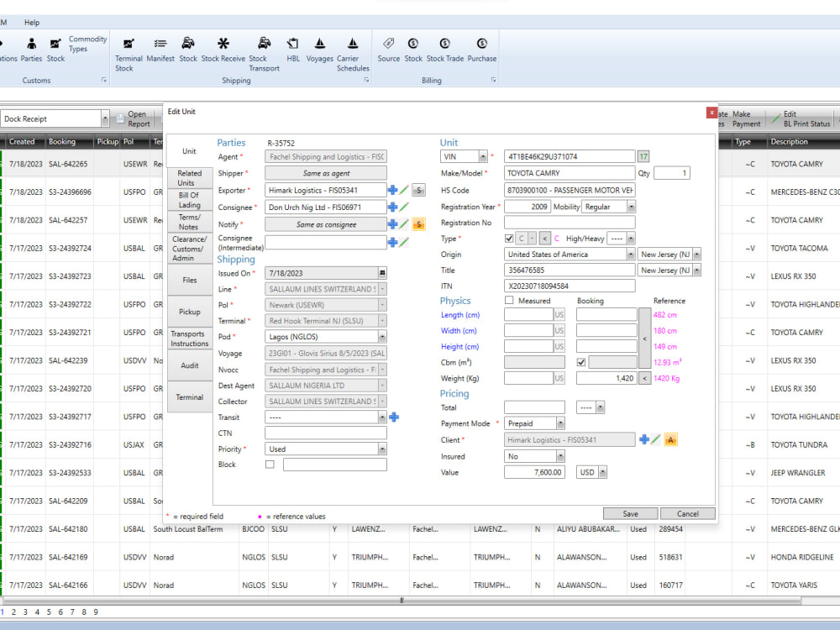
Task: Click Edit BL Print Status button
Action: point(801,119)
